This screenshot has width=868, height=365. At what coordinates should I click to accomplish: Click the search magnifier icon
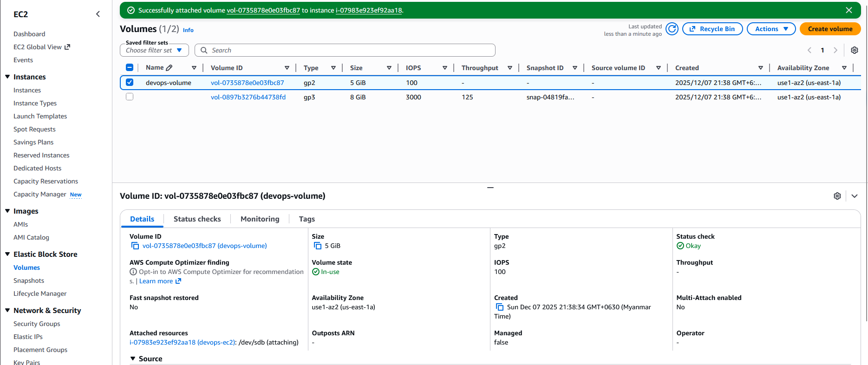click(x=204, y=50)
